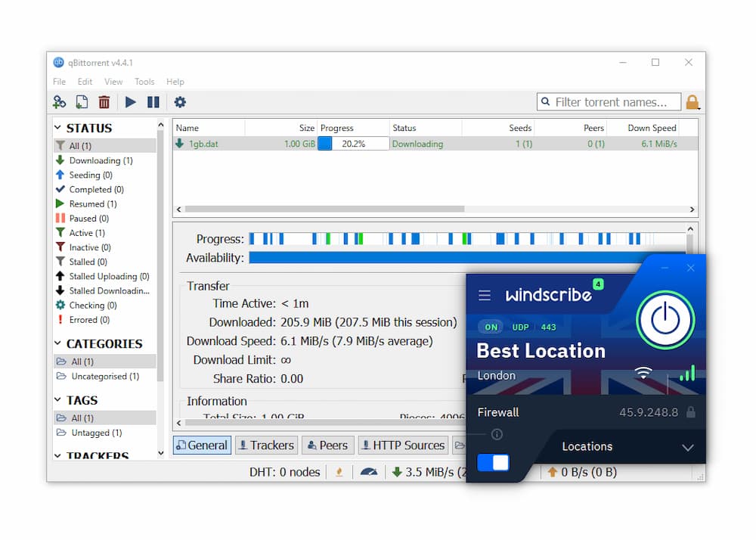Open the Windscribe hamburger menu
756x540 pixels.
[x=485, y=296]
